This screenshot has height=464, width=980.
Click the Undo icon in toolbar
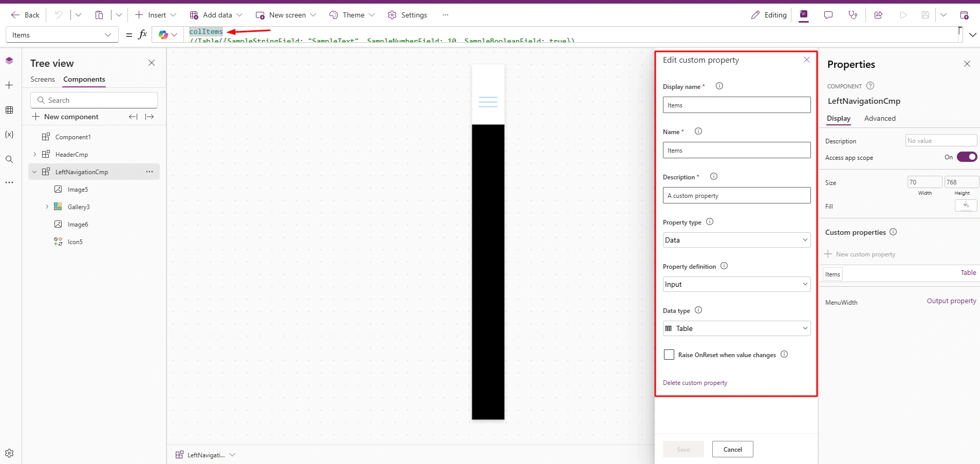(59, 15)
